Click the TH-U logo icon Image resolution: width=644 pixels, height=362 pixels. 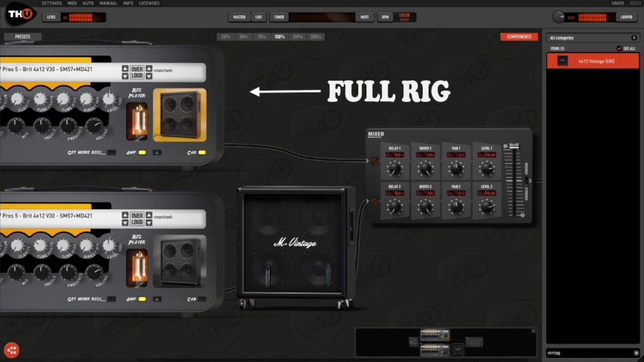coord(21,14)
